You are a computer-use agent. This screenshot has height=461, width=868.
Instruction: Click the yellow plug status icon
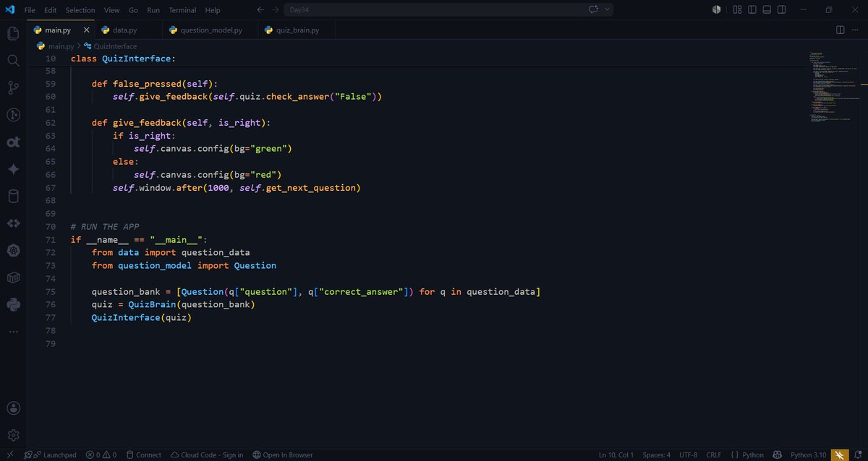[839, 454]
